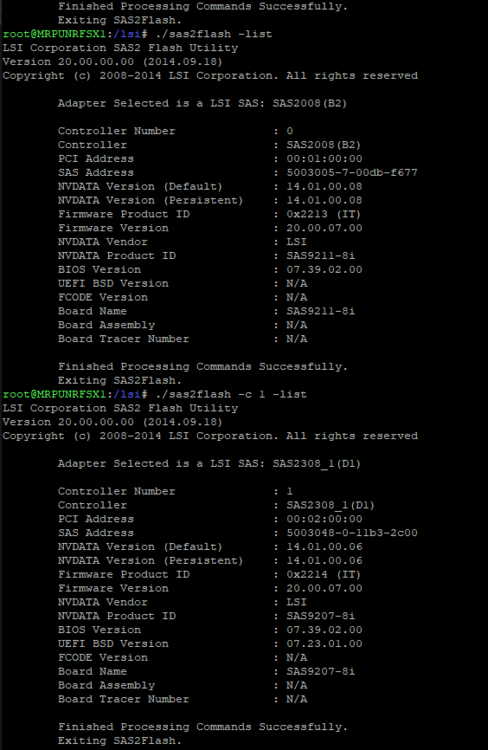Click Firmware Product ID 0x2214 (IT)
The height and width of the screenshot is (750, 488).
pyautogui.click(x=323, y=574)
